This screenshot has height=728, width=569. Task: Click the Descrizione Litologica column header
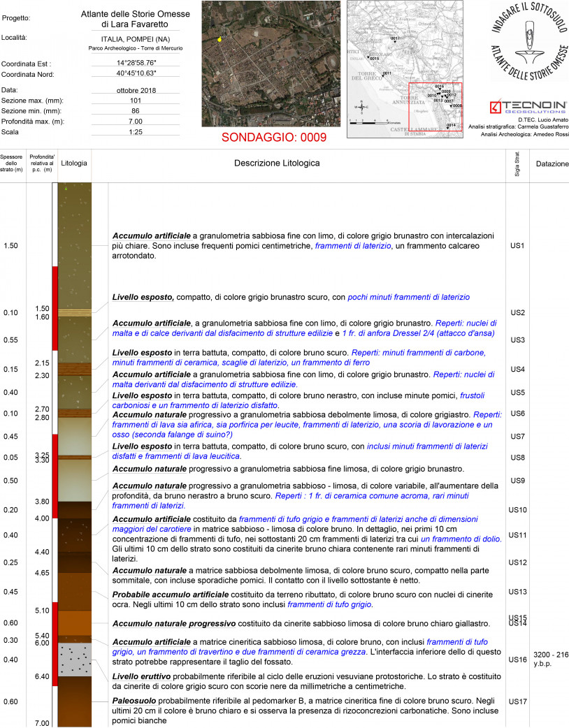point(277,163)
